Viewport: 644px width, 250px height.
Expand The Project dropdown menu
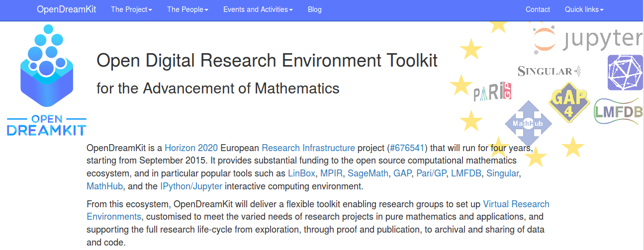point(131,9)
